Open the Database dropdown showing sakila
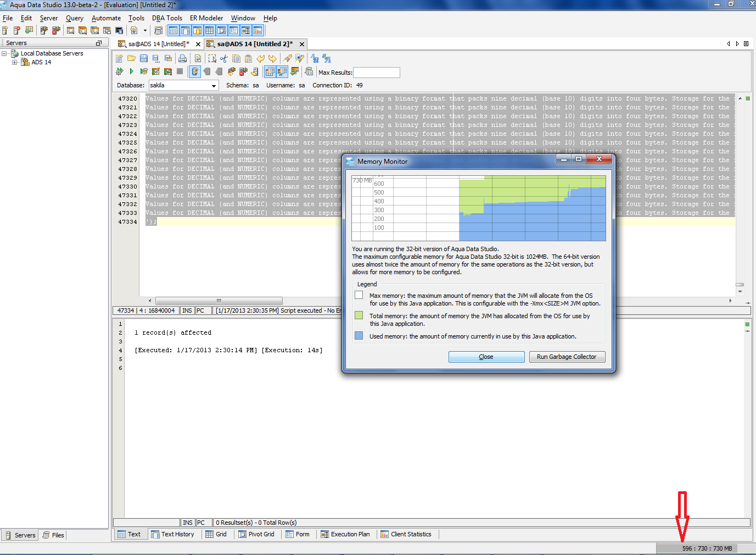The width and height of the screenshot is (756, 555). click(184, 85)
